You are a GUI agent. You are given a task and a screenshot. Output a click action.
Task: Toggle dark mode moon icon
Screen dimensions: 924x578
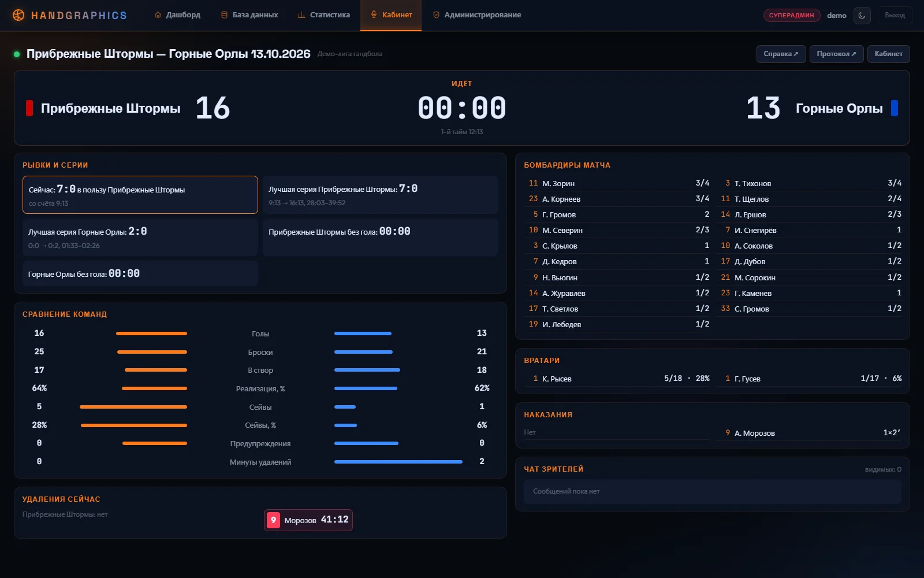coord(862,15)
